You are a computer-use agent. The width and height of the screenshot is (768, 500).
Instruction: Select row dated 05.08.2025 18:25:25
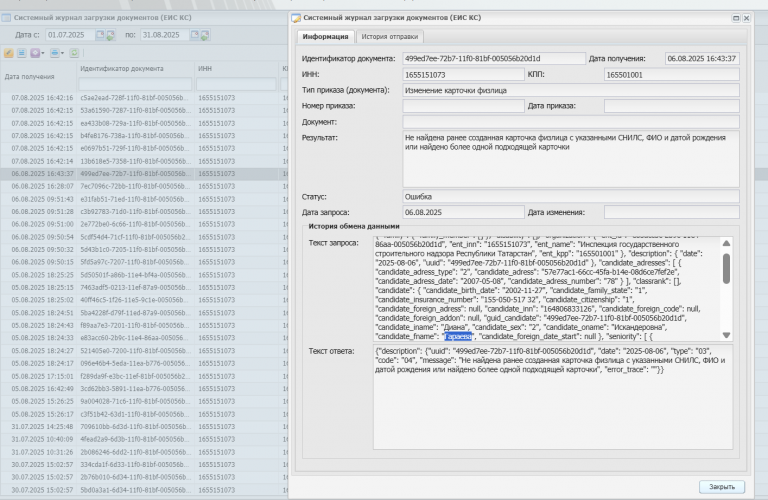pos(144,275)
